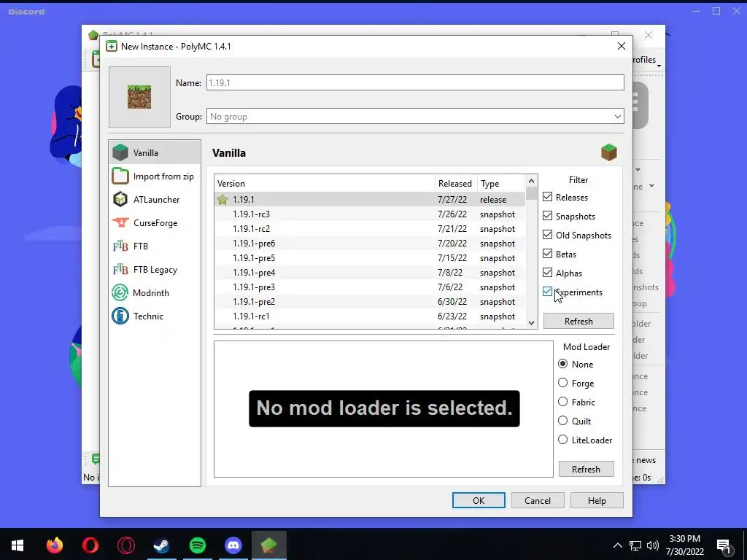Confirm with the OK button
Screen dimensions: 747x560
tap(479, 500)
